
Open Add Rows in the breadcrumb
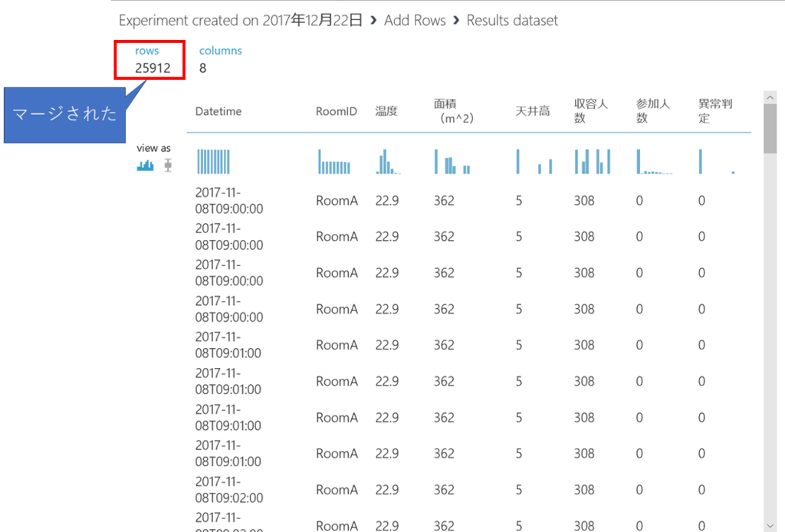[x=415, y=21]
